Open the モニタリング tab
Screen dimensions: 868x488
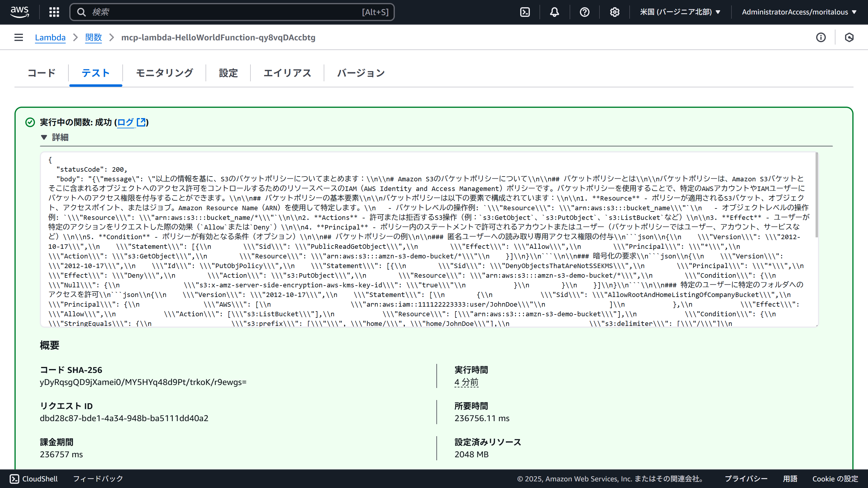pyautogui.click(x=165, y=73)
